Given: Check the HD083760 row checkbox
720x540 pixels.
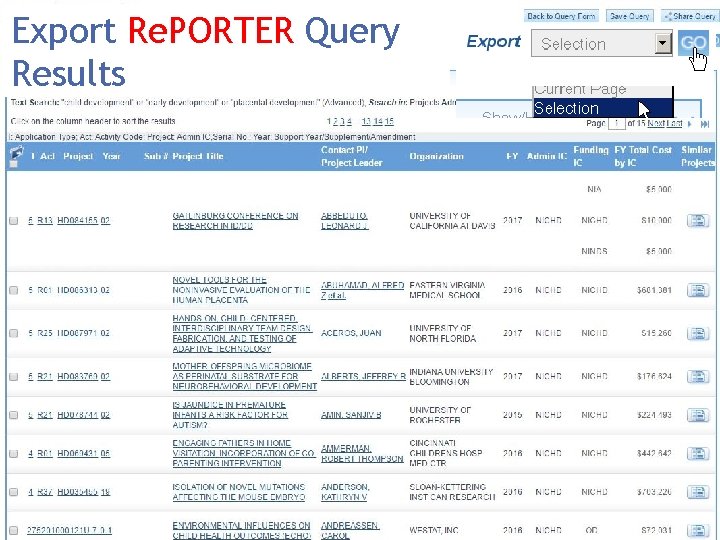Looking at the screenshot, I should [x=14, y=377].
